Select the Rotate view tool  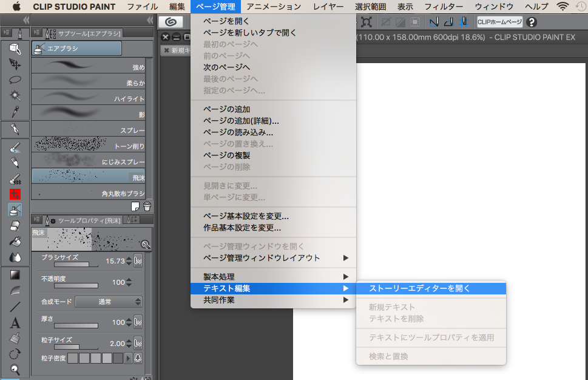15,354
